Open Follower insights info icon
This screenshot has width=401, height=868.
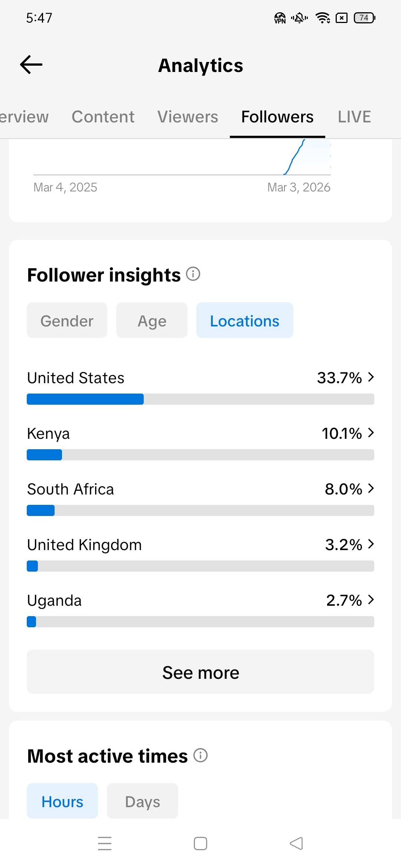pyautogui.click(x=193, y=274)
